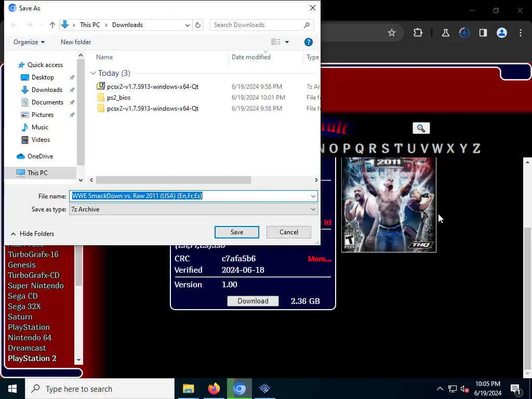
Task: Open the Help button in Save As dialog
Action: [309, 42]
